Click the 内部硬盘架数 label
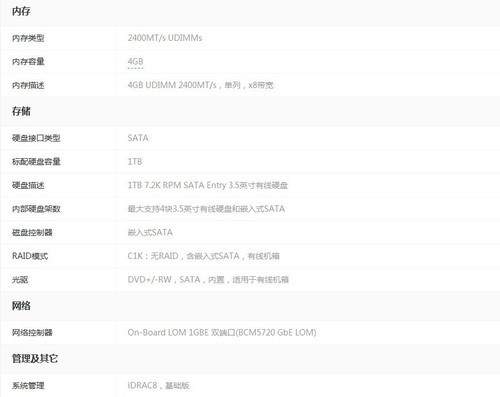500x397 pixels. coord(36,209)
